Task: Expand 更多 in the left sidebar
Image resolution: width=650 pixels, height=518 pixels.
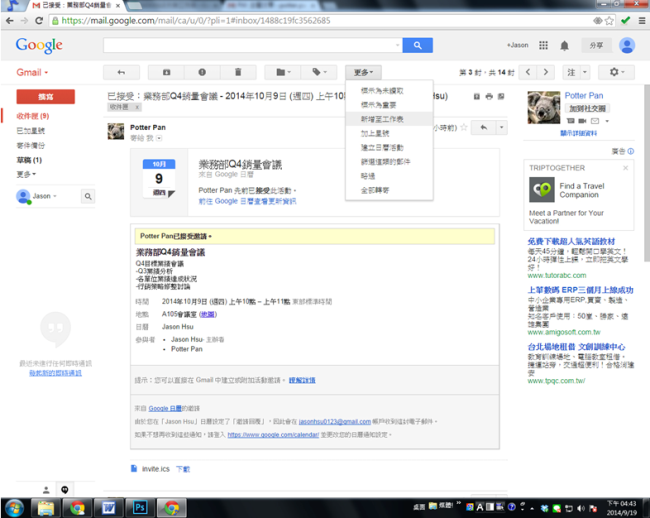Action: [x=26, y=174]
